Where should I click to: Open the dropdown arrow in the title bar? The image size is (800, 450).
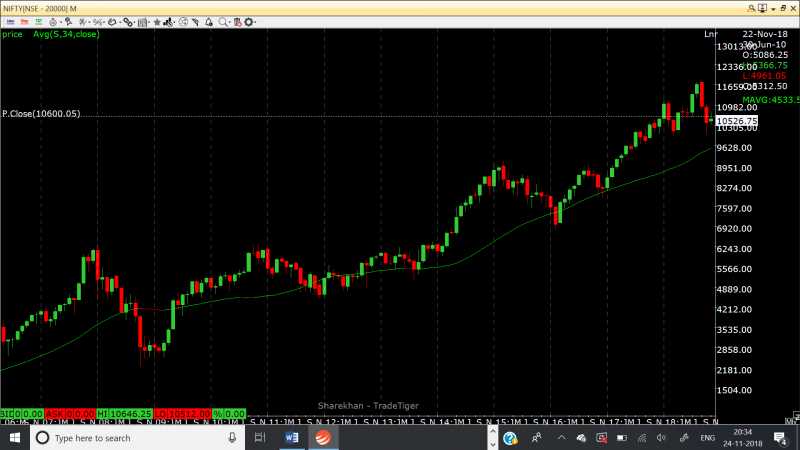[x=773, y=9]
